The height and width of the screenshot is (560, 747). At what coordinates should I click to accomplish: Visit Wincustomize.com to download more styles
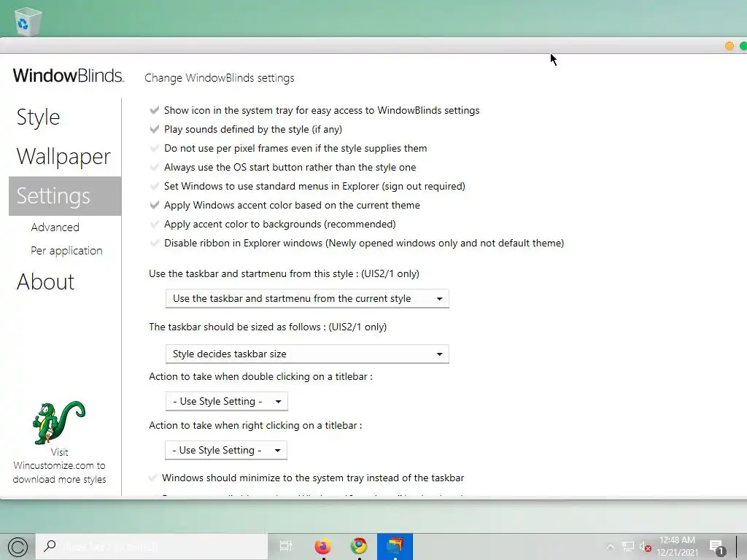[x=60, y=466]
